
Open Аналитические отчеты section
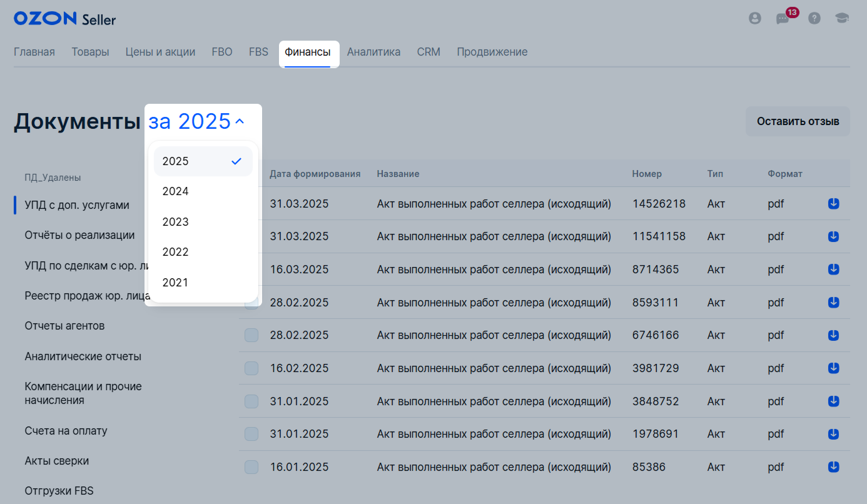click(83, 356)
